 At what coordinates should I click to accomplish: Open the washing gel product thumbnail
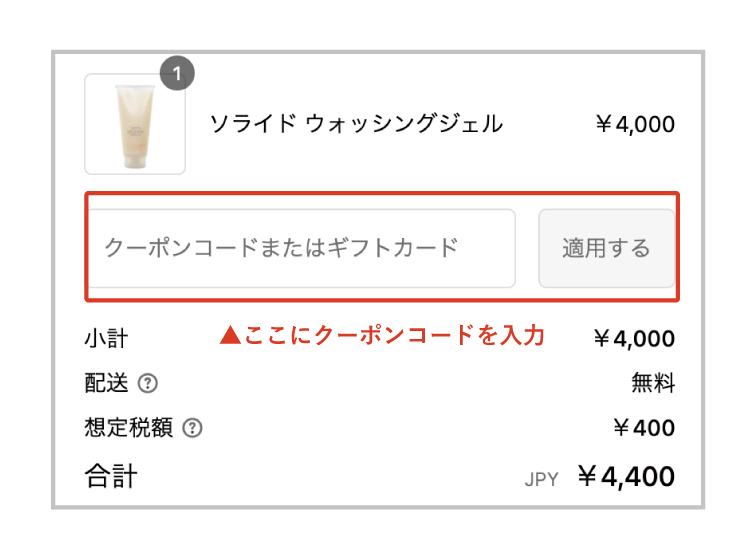135,124
